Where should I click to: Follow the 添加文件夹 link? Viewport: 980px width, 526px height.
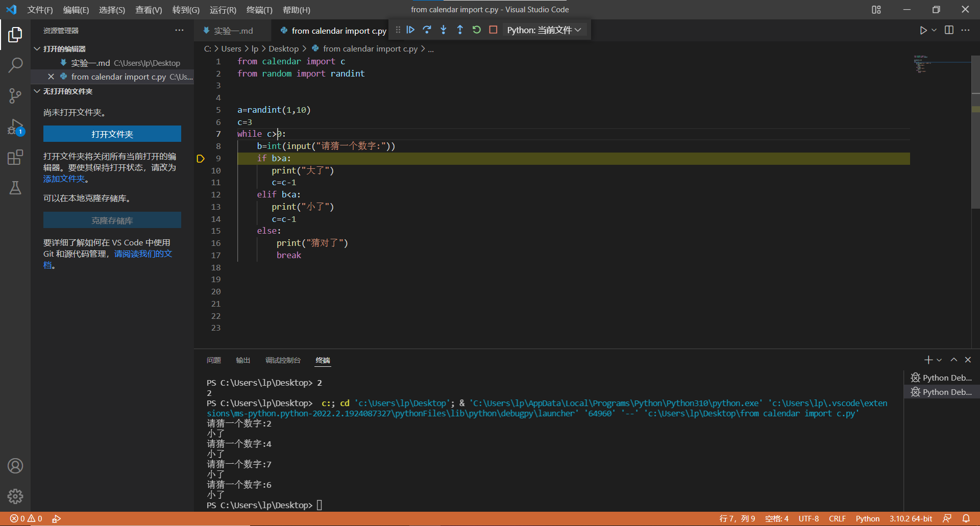[64, 179]
